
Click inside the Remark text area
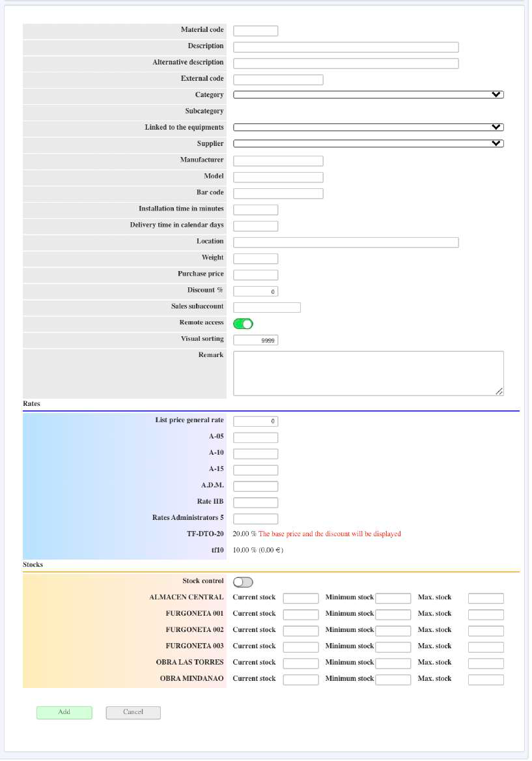tap(368, 373)
